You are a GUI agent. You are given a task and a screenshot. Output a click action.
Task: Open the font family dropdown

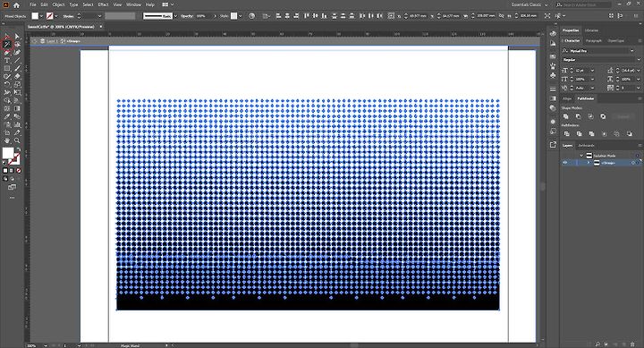coord(631,50)
